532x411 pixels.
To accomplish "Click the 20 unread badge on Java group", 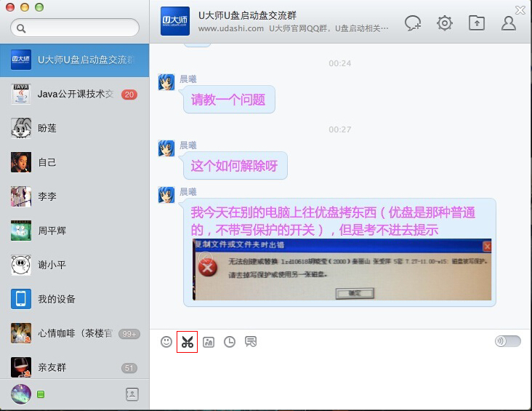I will click(129, 95).
